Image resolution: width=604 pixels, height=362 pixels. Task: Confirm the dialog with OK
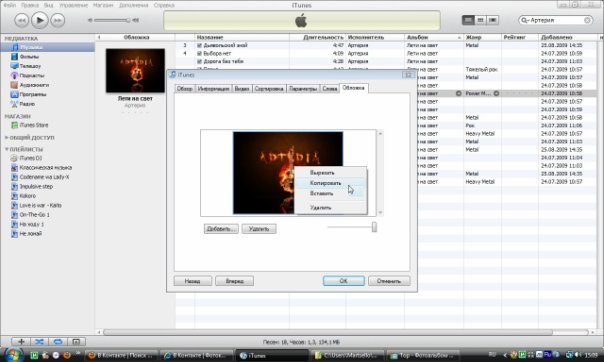click(x=344, y=281)
